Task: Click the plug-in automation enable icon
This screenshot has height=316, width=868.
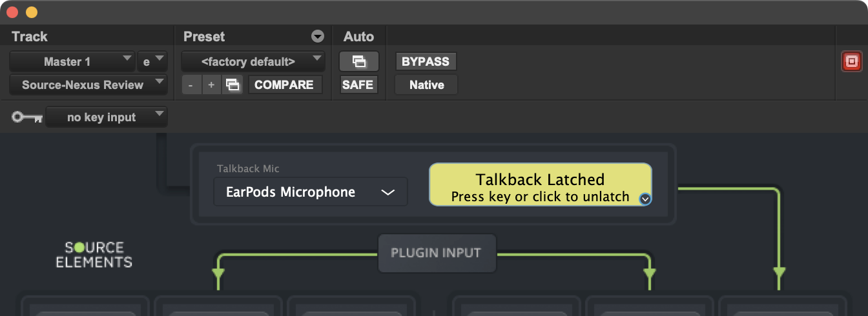Action: pyautogui.click(x=358, y=62)
